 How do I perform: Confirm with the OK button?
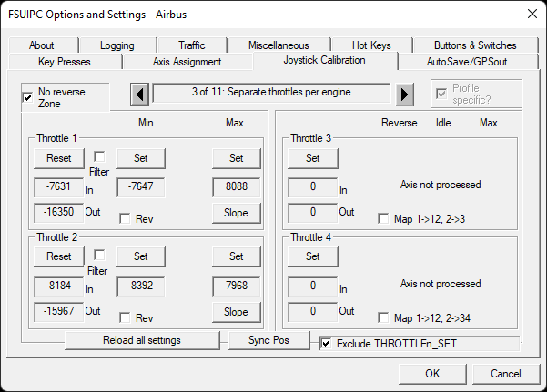(432, 374)
